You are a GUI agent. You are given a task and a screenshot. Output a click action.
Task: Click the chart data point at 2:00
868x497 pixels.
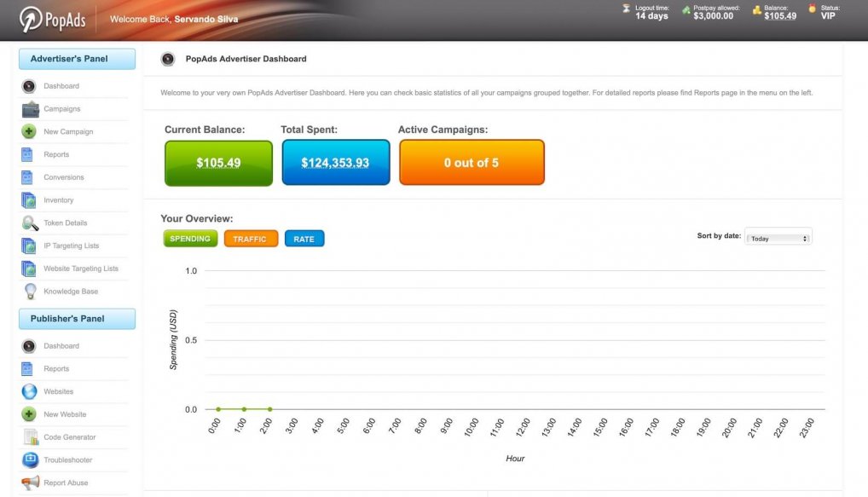269,409
